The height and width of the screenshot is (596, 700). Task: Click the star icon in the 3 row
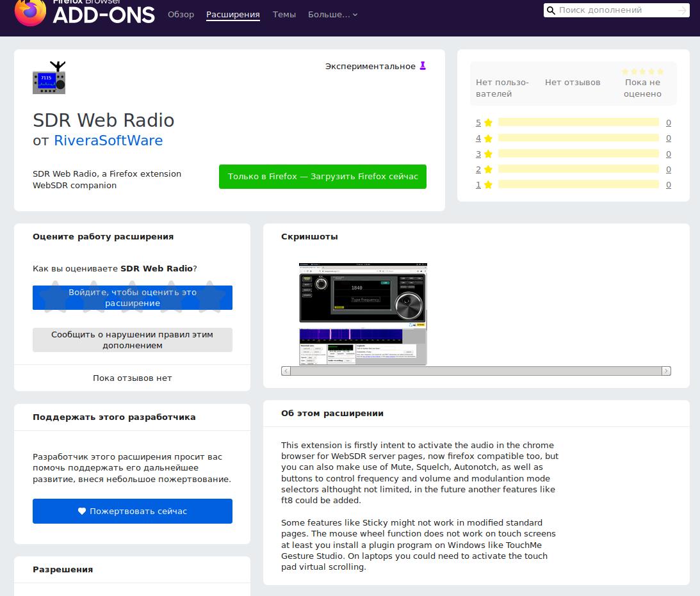pyautogui.click(x=489, y=154)
